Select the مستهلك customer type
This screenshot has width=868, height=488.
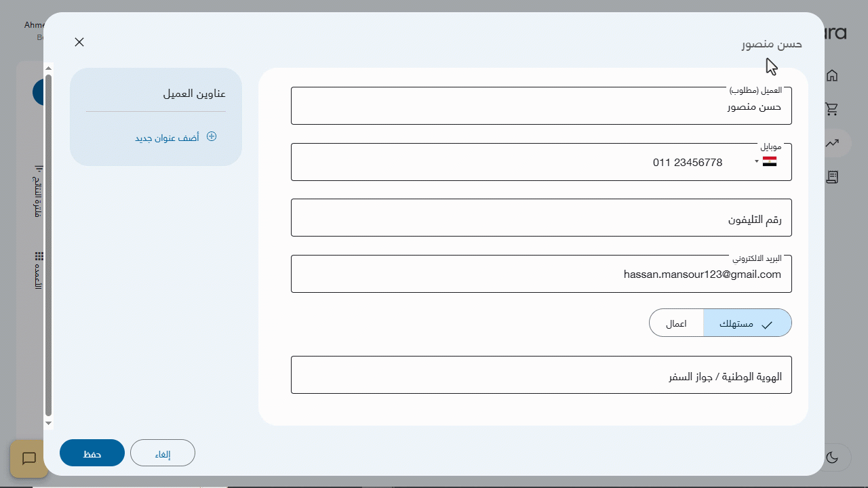tap(747, 323)
